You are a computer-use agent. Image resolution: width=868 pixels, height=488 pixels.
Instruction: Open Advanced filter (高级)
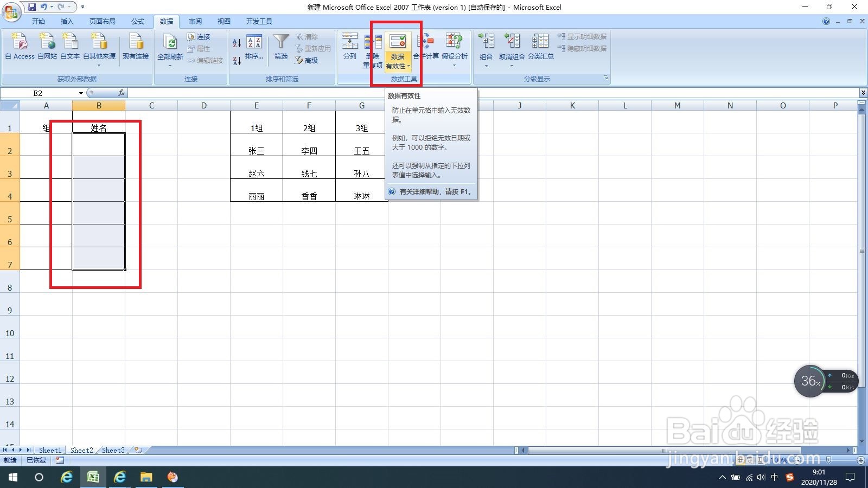point(307,60)
